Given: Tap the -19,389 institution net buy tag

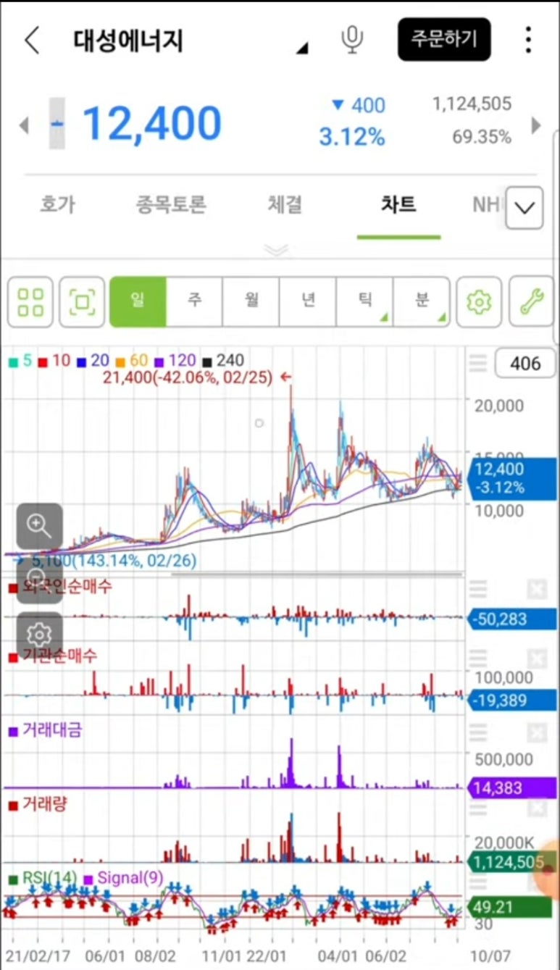Looking at the screenshot, I should [x=513, y=701].
